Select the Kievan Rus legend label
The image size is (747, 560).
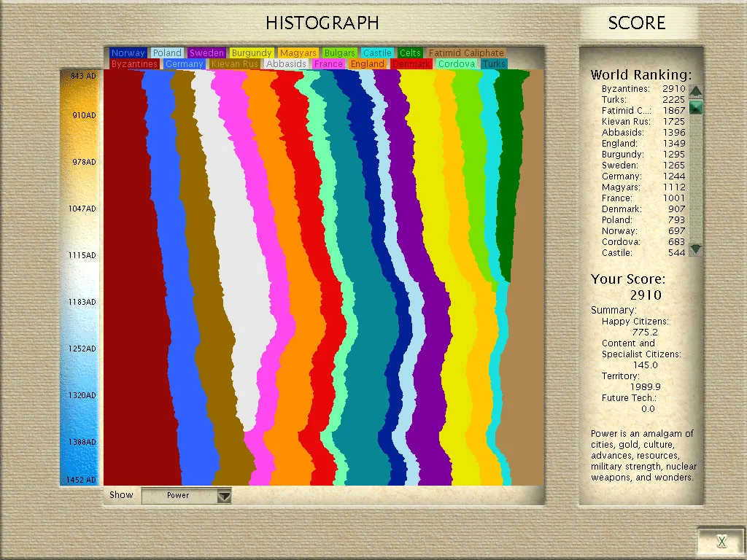(235, 64)
